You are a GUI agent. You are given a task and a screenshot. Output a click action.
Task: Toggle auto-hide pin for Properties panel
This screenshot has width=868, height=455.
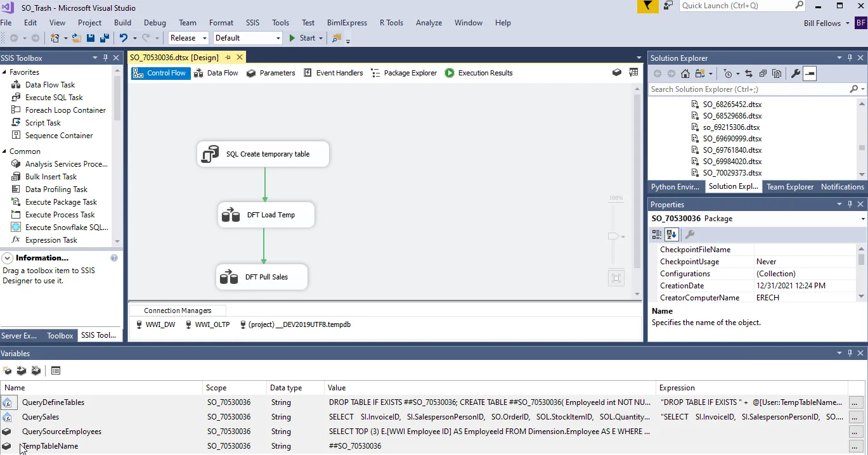[x=850, y=205]
